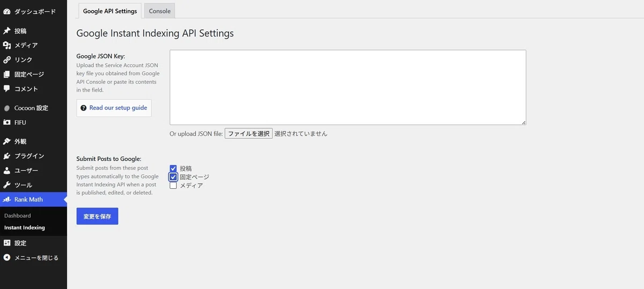Viewport: 644px width, 289px height.
Task: Click the media icon beside メディア
Action: [6, 46]
